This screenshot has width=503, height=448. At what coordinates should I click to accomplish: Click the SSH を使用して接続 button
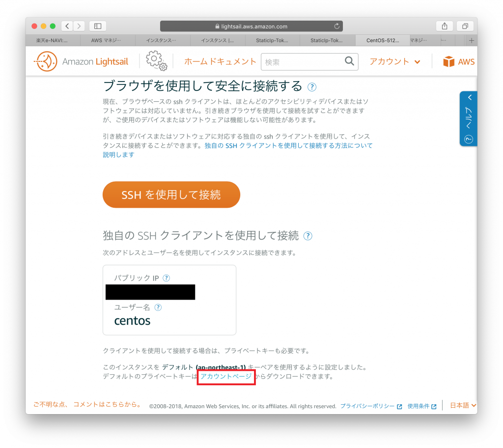pos(171,195)
